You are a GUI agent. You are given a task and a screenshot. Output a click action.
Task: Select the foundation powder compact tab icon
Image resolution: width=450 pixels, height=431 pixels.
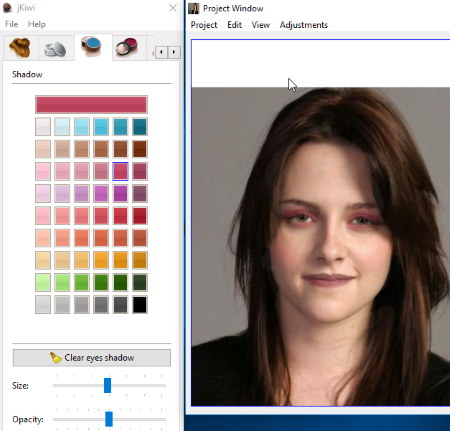pyautogui.click(x=55, y=49)
